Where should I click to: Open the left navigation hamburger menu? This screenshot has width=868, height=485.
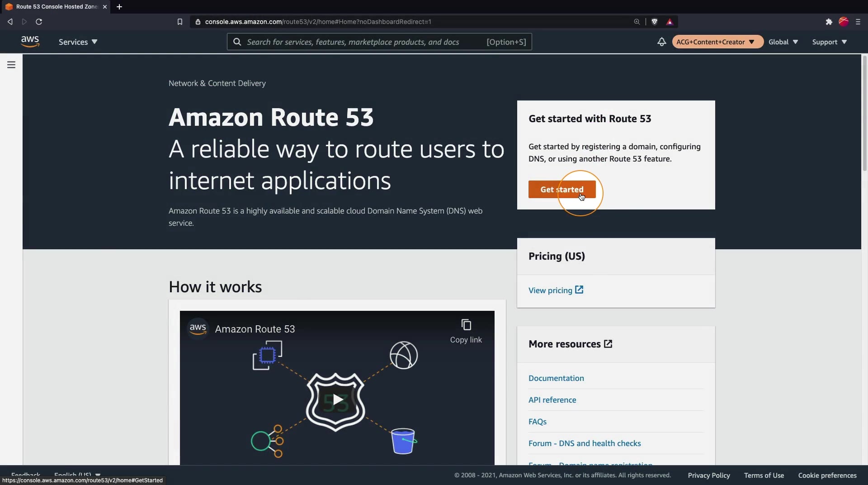[x=11, y=65]
